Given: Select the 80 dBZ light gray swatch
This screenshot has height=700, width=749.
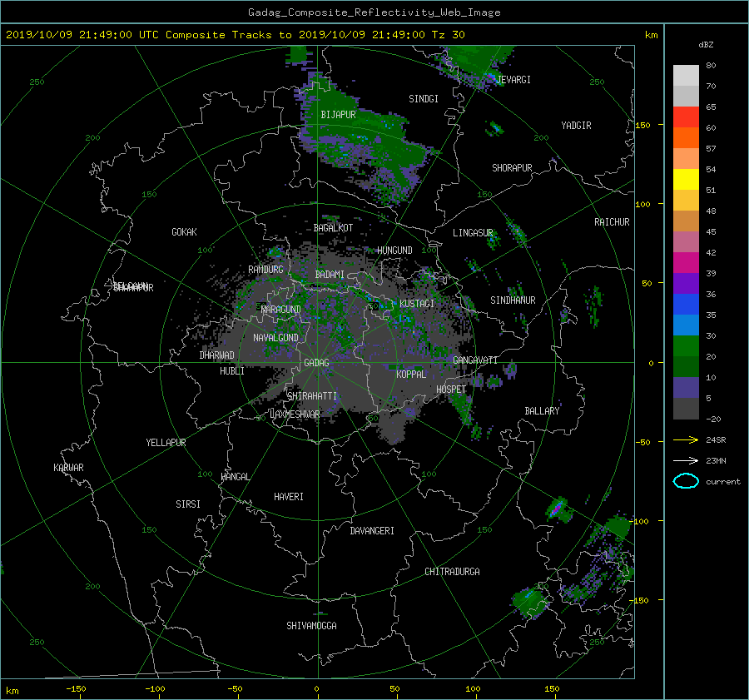Looking at the screenshot, I should (686, 76).
